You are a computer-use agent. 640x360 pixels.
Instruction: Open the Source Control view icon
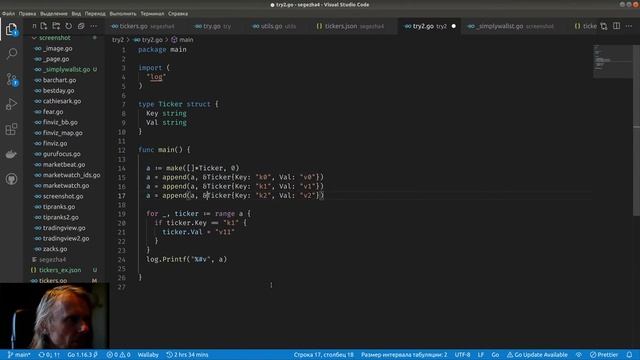(11, 79)
